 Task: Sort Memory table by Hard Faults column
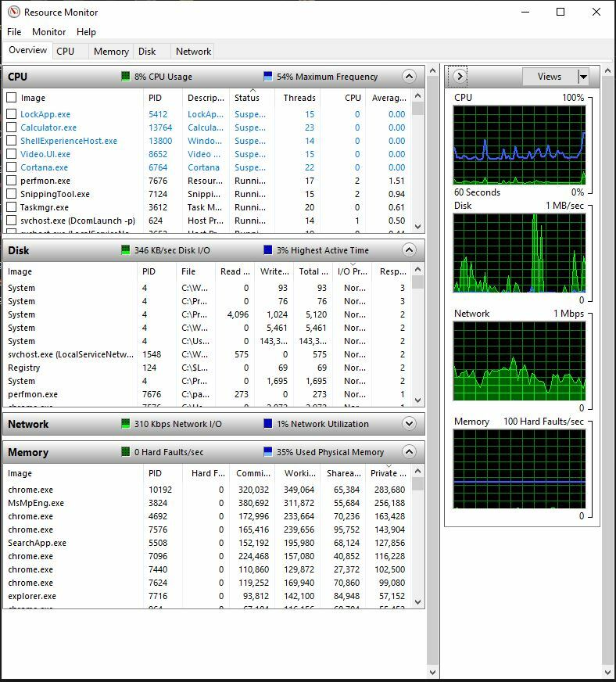(x=206, y=473)
